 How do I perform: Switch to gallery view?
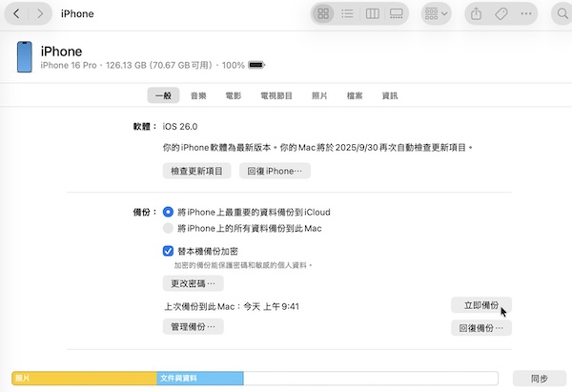pyautogui.click(x=397, y=14)
